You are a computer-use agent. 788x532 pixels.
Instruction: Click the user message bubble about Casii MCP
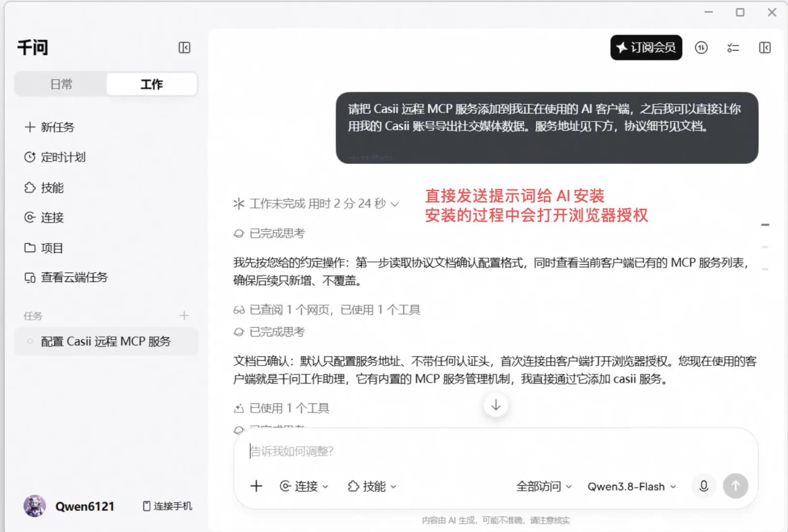[547, 127]
